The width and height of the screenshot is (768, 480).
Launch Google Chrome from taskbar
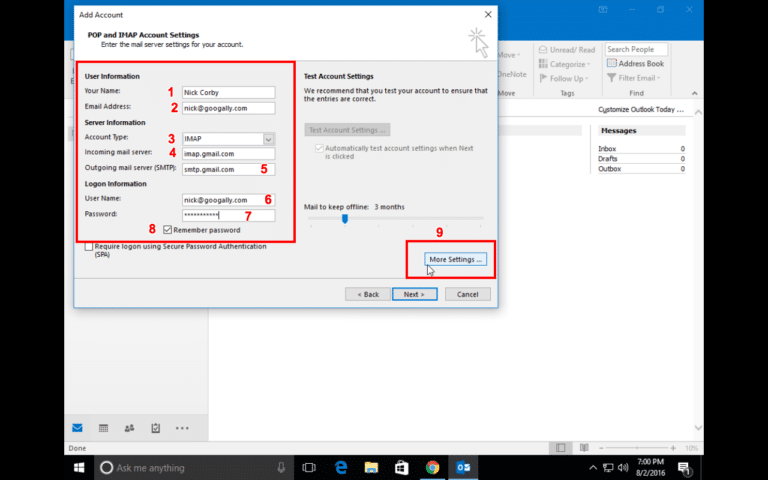point(432,468)
